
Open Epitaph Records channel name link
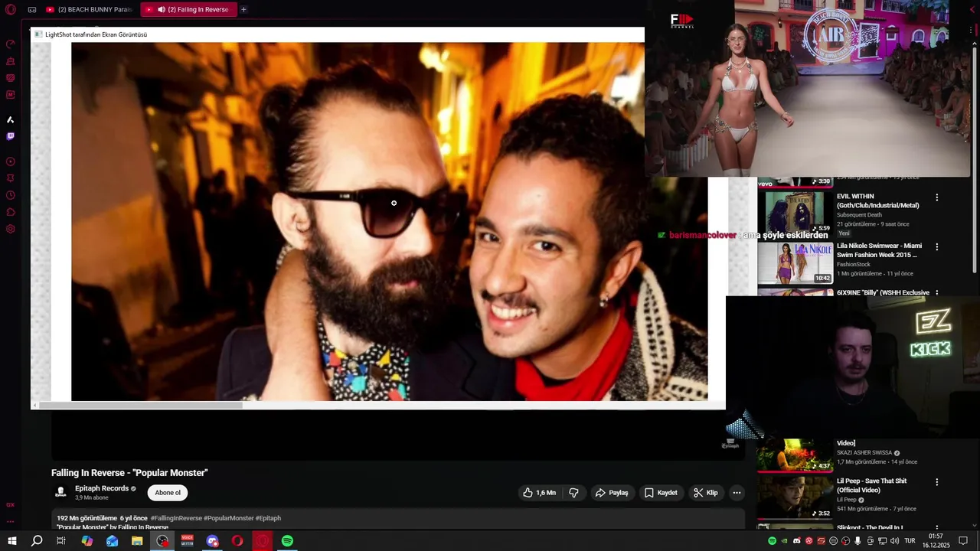[x=102, y=488]
